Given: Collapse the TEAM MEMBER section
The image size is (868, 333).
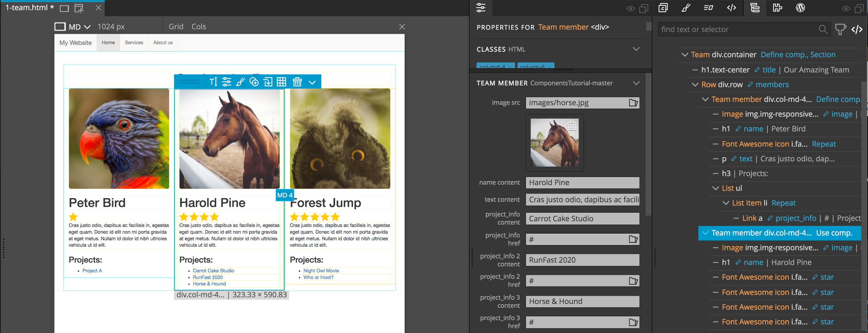Looking at the screenshot, I should click(x=636, y=83).
